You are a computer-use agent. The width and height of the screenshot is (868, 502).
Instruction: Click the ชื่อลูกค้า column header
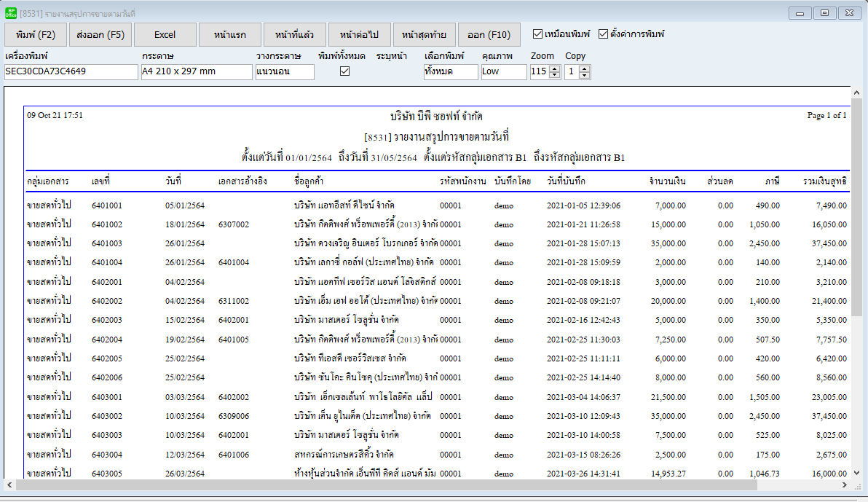309,181
